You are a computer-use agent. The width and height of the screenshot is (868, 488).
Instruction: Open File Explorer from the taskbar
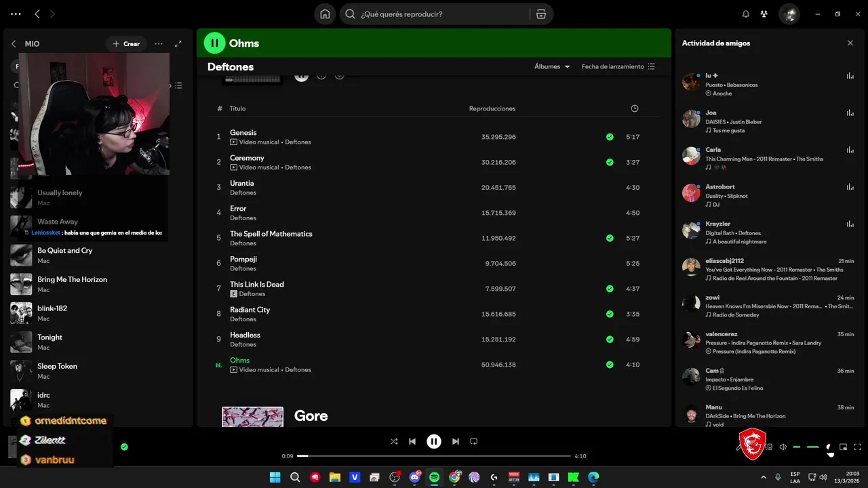tap(334, 477)
